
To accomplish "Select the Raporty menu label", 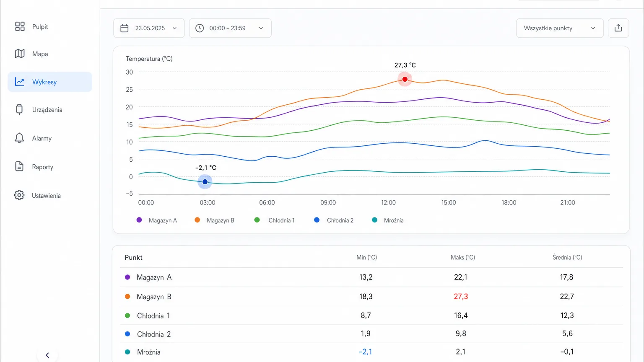I will coord(43,167).
